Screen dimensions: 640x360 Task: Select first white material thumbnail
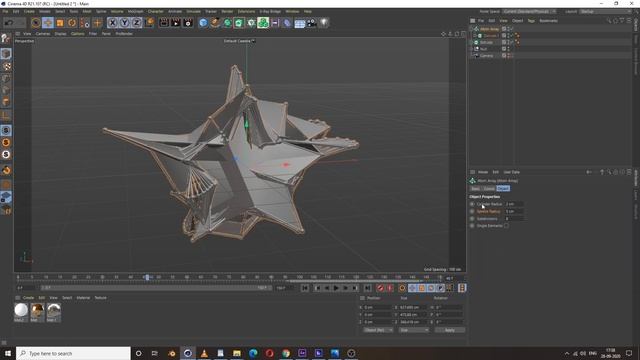click(21, 311)
